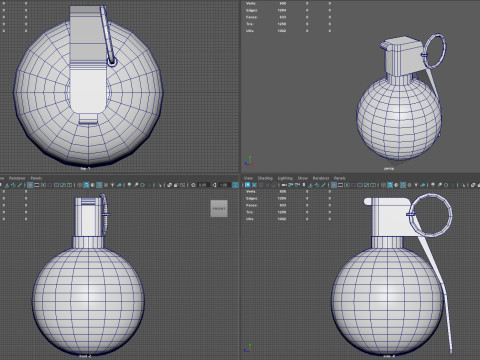Toggle Textured display in front view panel

tap(106, 185)
